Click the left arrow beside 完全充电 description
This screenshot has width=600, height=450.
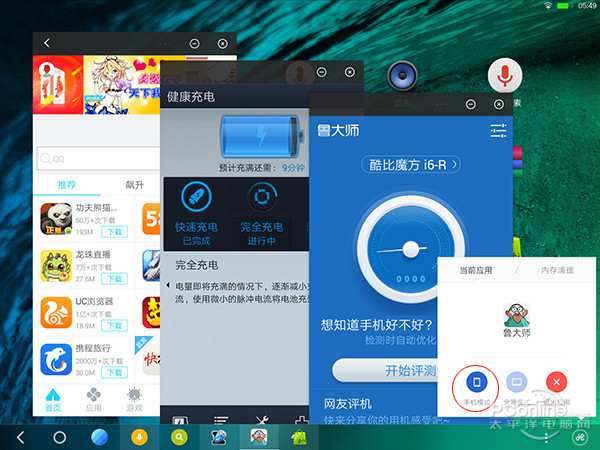(168, 285)
